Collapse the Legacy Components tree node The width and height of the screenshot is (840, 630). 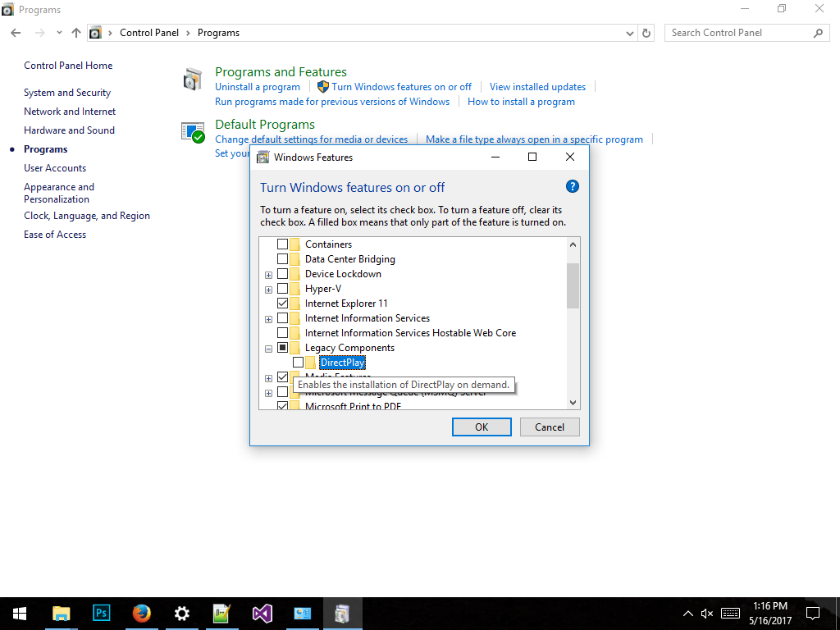click(x=268, y=348)
